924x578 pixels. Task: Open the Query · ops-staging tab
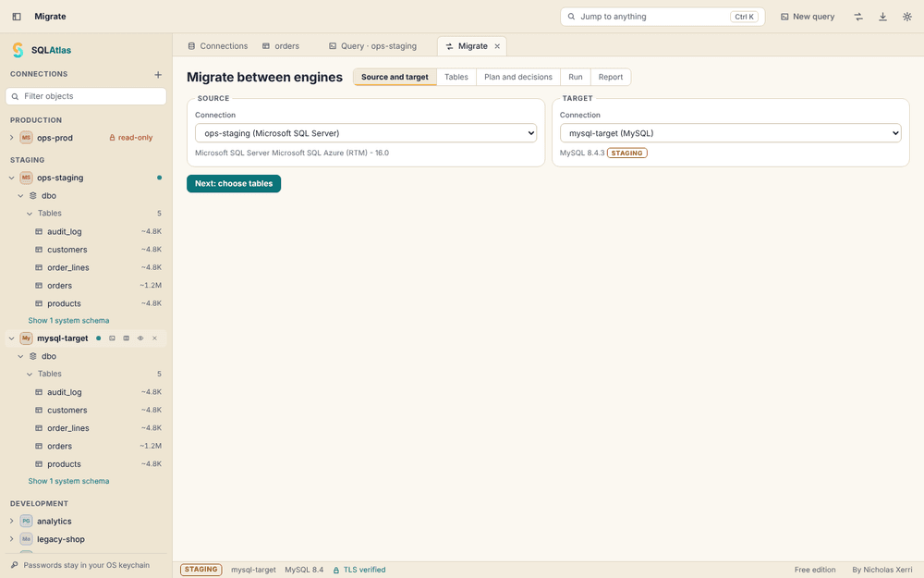coord(372,46)
